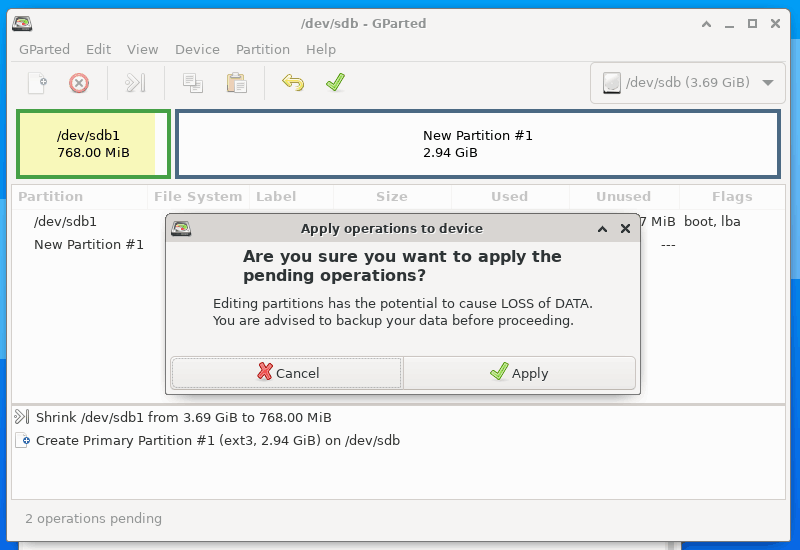
Task: Open the Device menu
Action: pos(197,49)
